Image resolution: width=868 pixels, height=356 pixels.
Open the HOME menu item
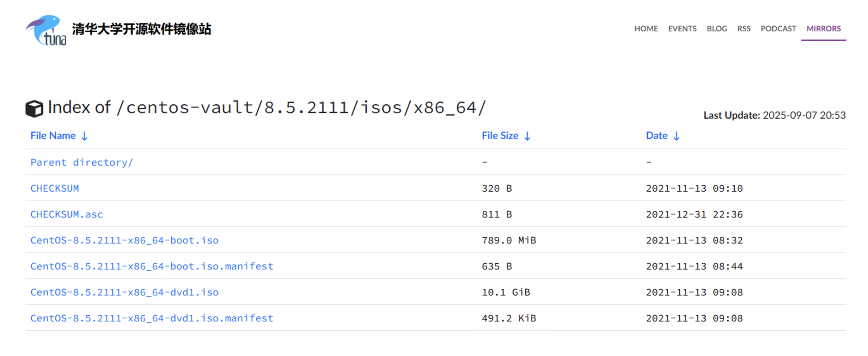click(x=645, y=29)
